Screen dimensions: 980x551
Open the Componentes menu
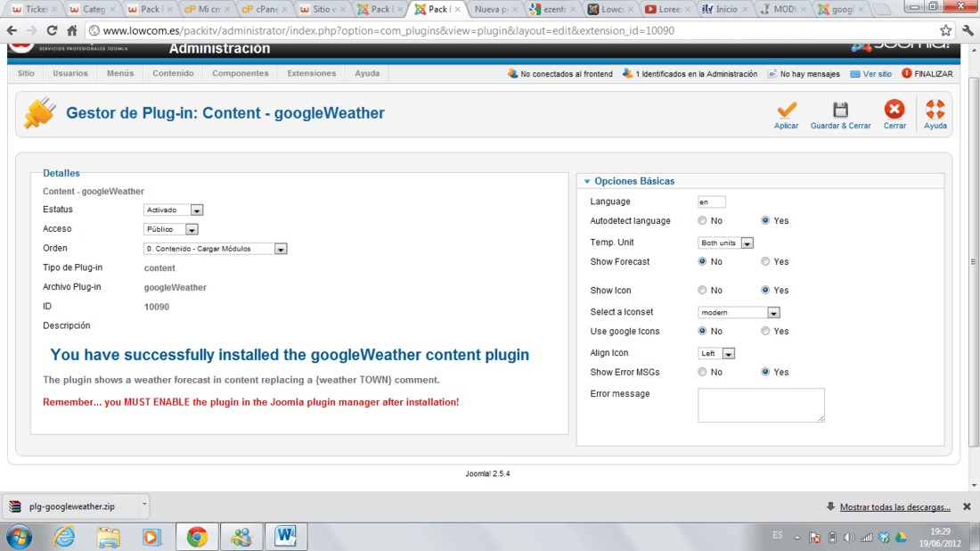pos(240,73)
